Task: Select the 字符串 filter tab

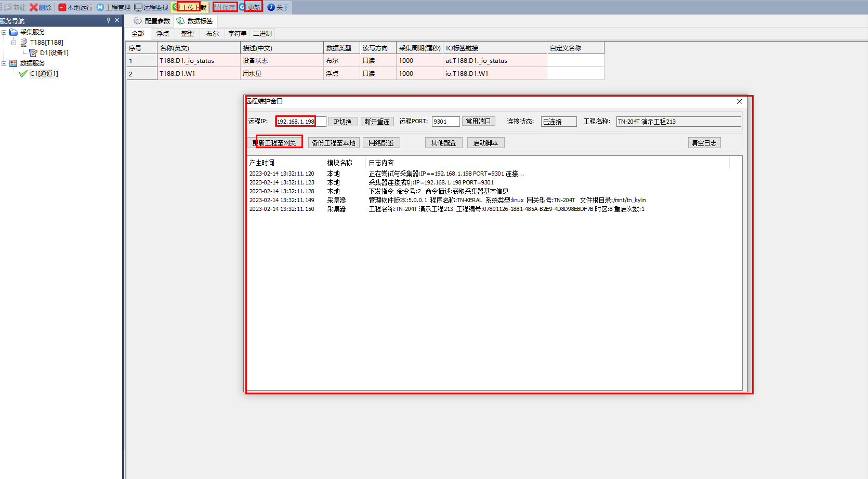Action: pyautogui.click(x=238, y=34)
